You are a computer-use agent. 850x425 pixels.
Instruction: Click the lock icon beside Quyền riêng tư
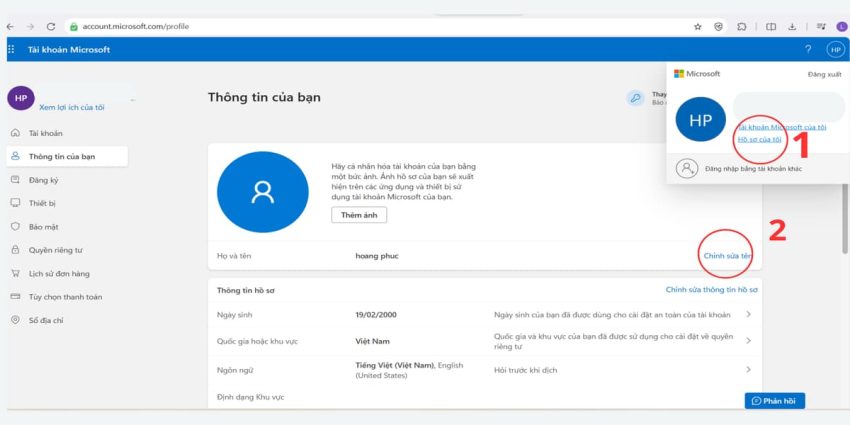[x=16, y=250]
